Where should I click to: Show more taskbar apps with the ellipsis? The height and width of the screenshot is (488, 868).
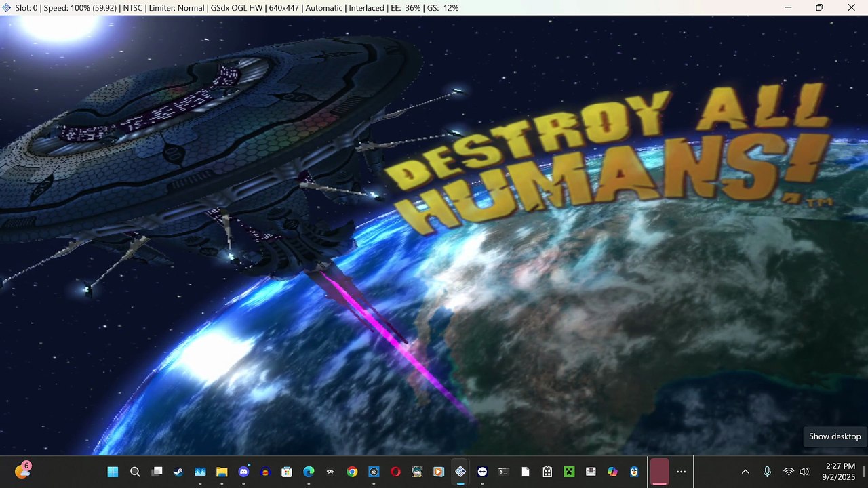point(682,472)
